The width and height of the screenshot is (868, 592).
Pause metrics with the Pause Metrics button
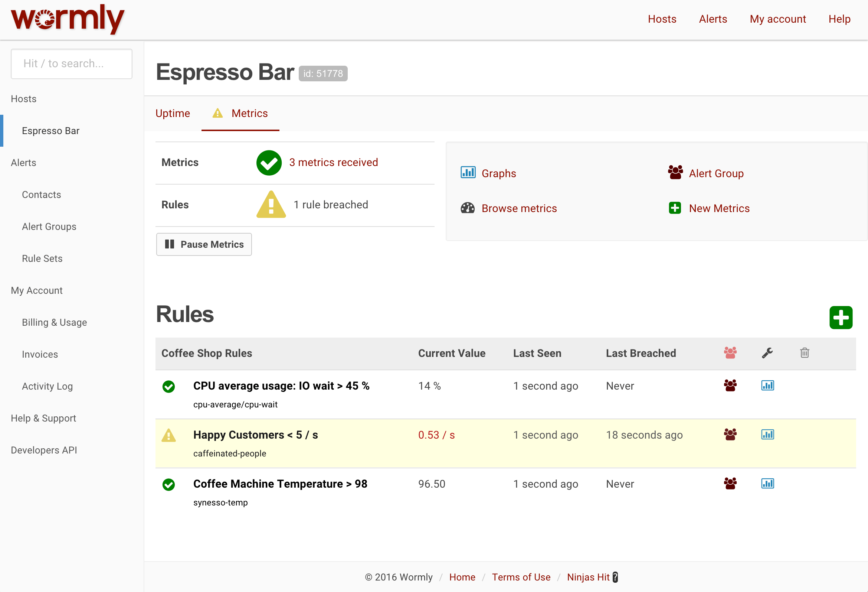coord(204,244)
